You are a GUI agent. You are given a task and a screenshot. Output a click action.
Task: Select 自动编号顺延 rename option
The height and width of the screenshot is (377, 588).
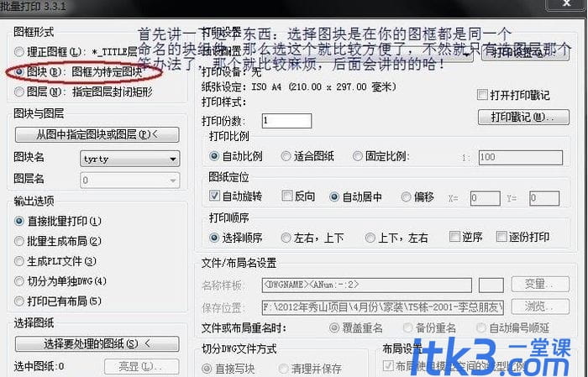(481, 328)
